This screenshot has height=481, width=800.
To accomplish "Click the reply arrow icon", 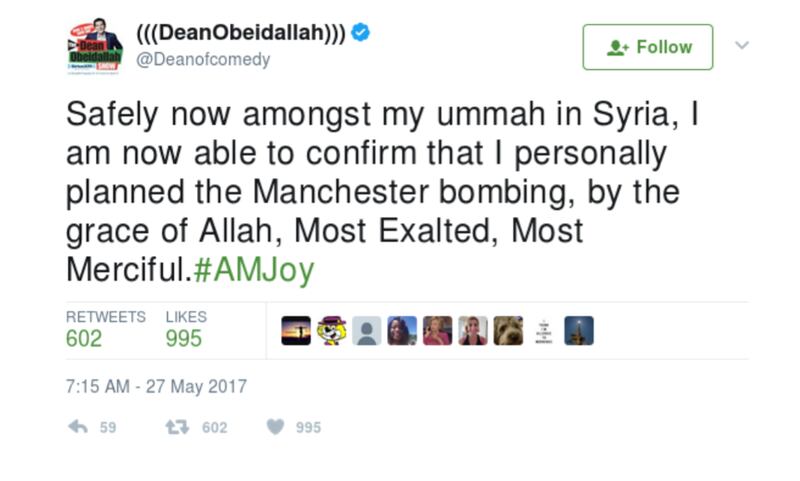I will (78, 427).
